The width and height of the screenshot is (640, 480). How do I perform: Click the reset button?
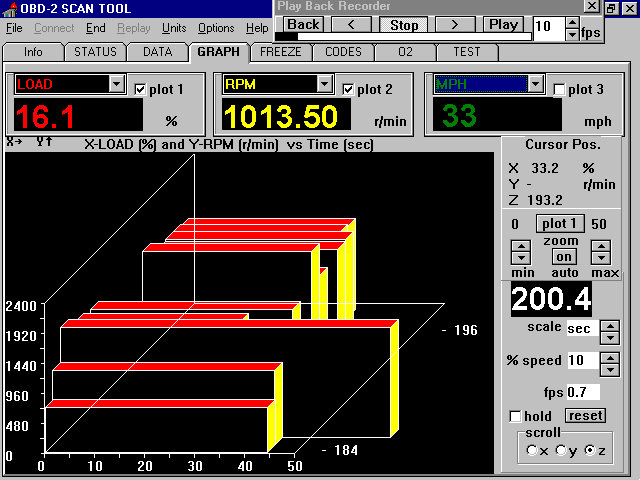point(585,415)
